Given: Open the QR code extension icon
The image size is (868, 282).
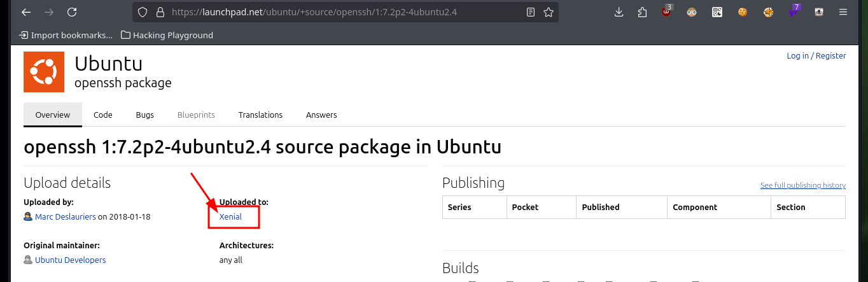Looking at the screenshot, I should point(717,12).
